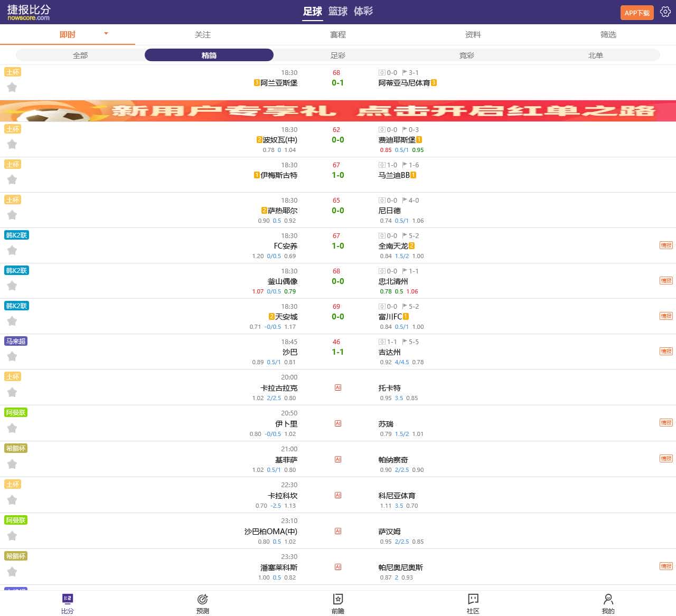Open 情报 info icon for FC安养 match
Screen dimensions: 676x616
pyautogui.click(x=666, y=245)
